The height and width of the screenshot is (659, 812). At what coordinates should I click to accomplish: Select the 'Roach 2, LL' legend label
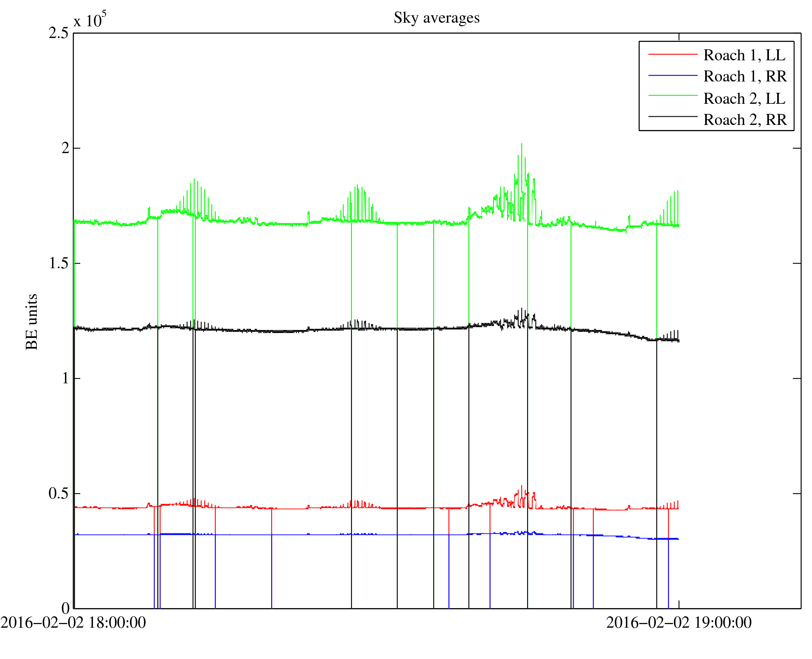point(744,99)
